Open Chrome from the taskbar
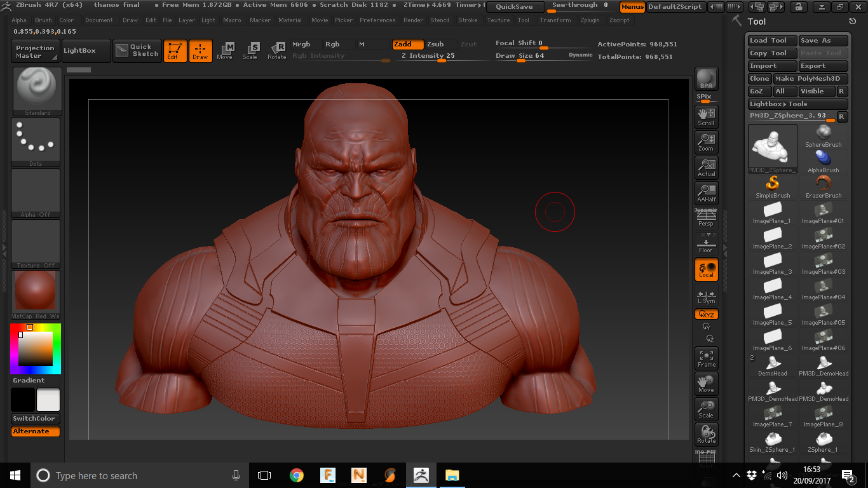The image size is (868, 488). coord(297,475)
